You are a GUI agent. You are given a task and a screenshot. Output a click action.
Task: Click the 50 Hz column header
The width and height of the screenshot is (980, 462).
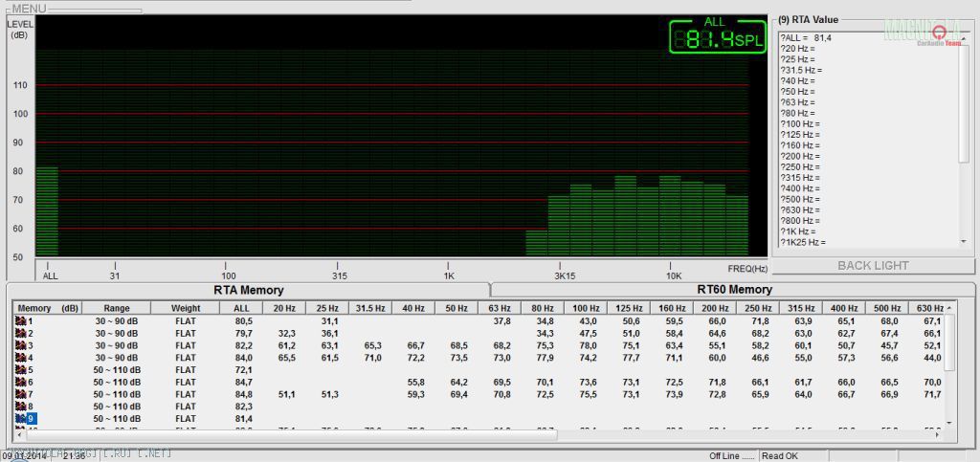pyautogui.click(x=457, y=308)
